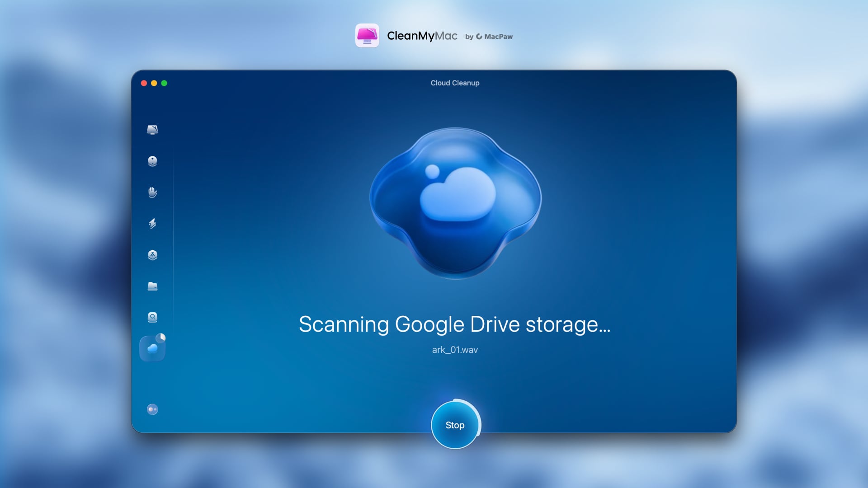Viewport: 868px width, 488px height.
Task: Click the Scanning Google Drive storage text
Action: pyautogui.click(x=455, y=324)
